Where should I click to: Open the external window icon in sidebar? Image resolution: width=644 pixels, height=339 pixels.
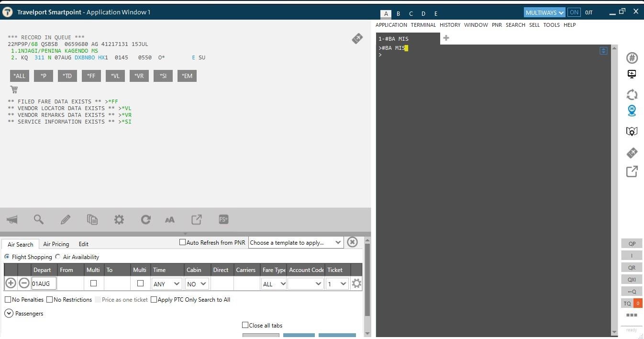[632, 171]
